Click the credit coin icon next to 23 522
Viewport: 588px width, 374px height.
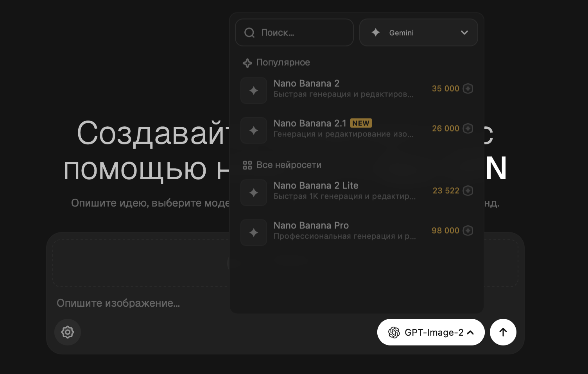(468, 191)
